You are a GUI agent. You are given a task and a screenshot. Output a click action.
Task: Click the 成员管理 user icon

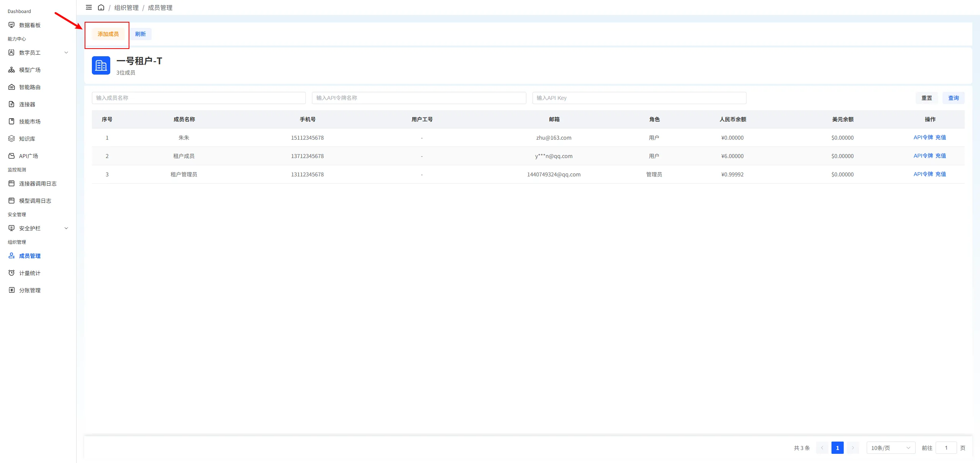(11, 256)
